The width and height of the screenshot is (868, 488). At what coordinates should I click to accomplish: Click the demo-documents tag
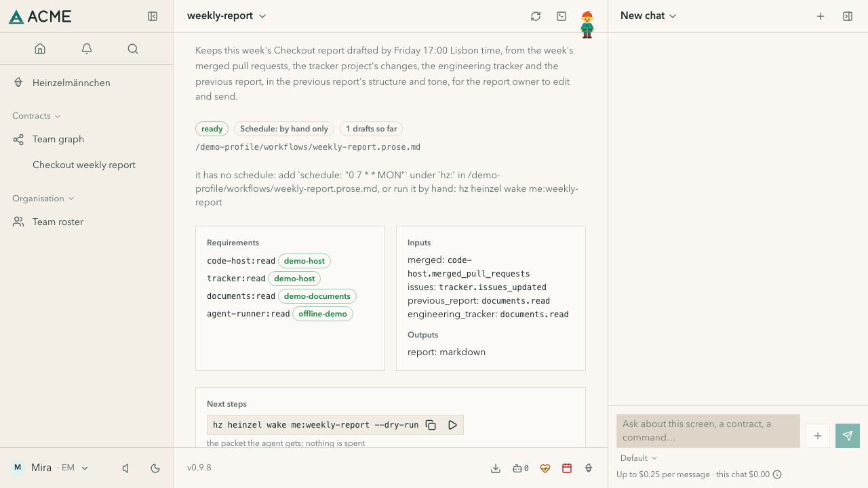[x=317, y=296]
